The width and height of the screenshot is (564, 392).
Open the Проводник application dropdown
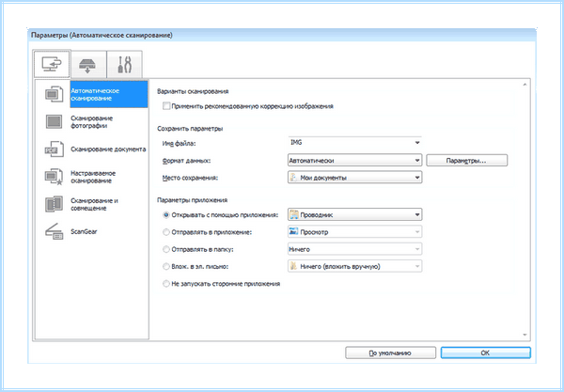354,215
